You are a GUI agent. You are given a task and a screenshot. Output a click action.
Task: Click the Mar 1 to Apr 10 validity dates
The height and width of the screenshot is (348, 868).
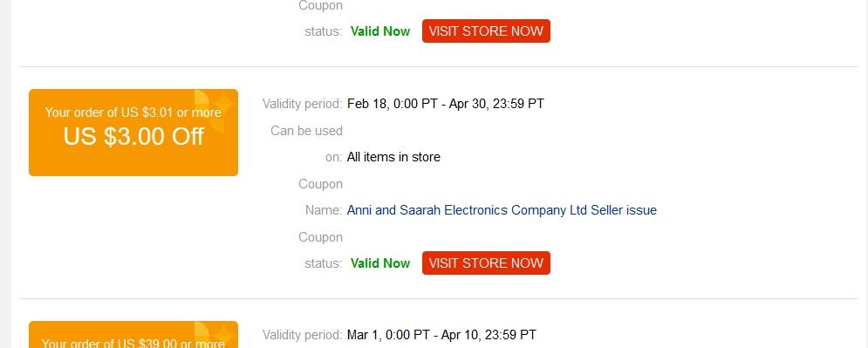click(441, 335)
